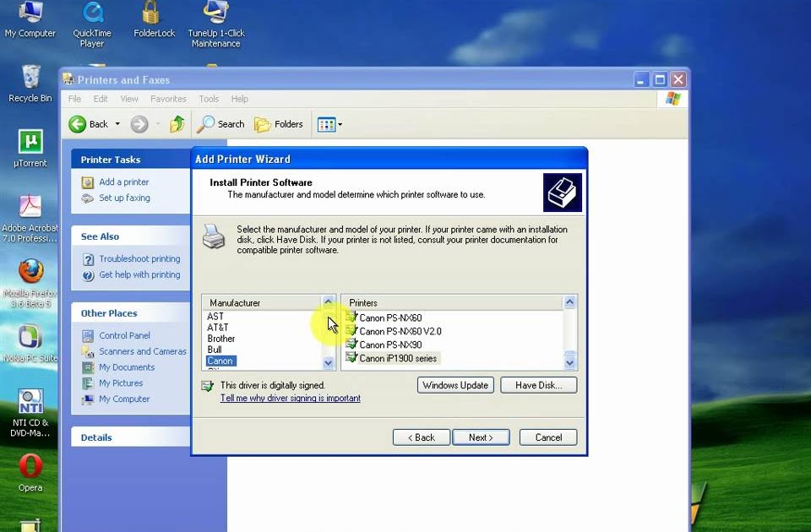
Task: Open the View menu
Action: point(128,99)
